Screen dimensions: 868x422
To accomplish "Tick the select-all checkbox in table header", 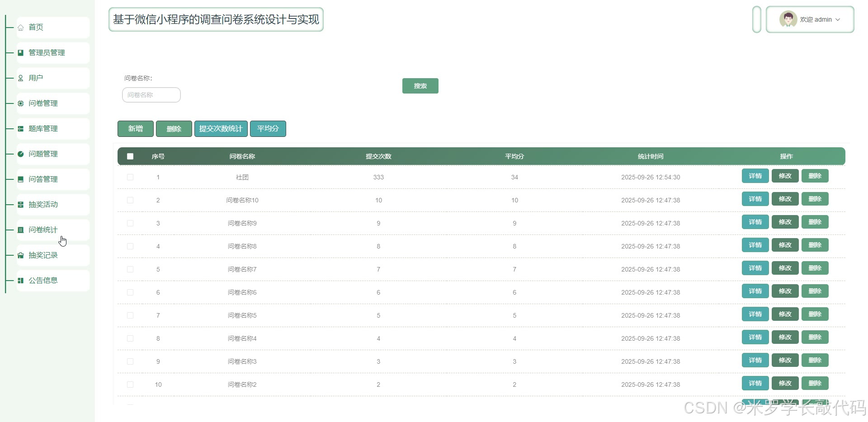I will click(x=130, y=156).
